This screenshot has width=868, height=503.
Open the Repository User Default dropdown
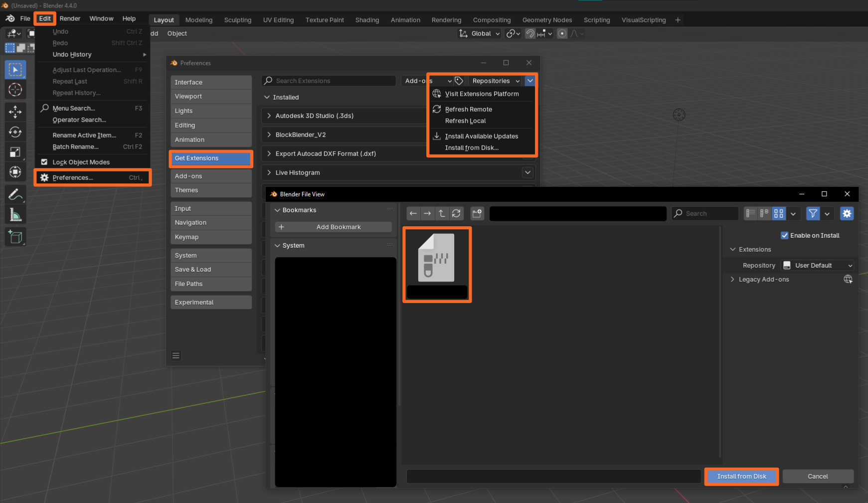click(x=818, y=265)
